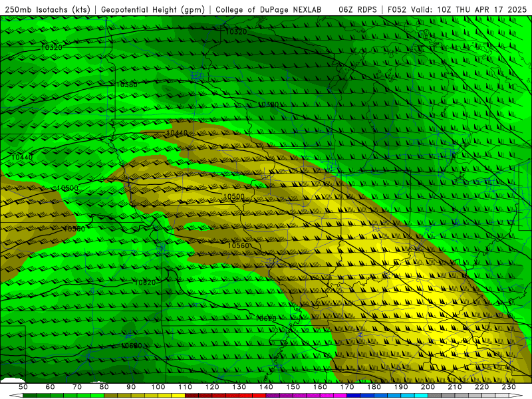Click legend value 200

(x=428, y=387)
